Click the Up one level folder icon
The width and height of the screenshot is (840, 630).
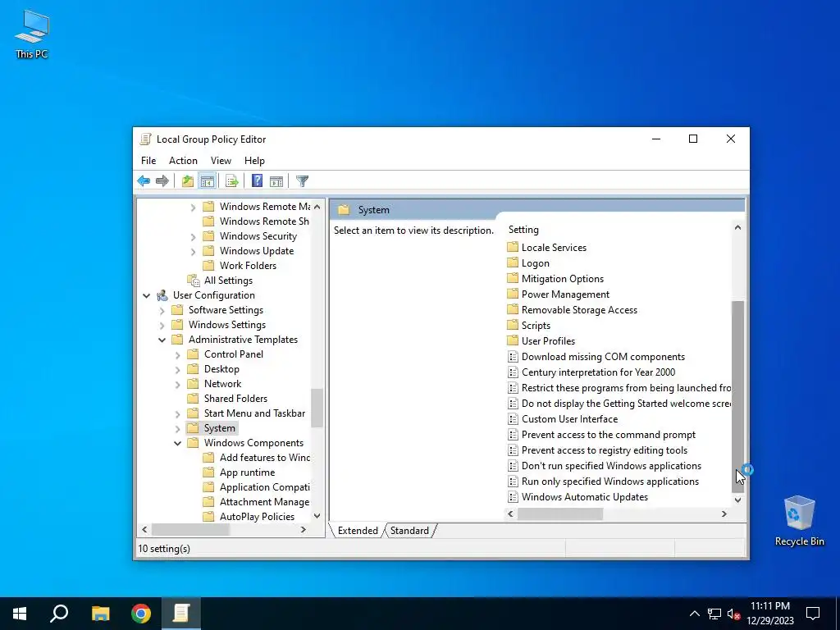click(188, 181)
